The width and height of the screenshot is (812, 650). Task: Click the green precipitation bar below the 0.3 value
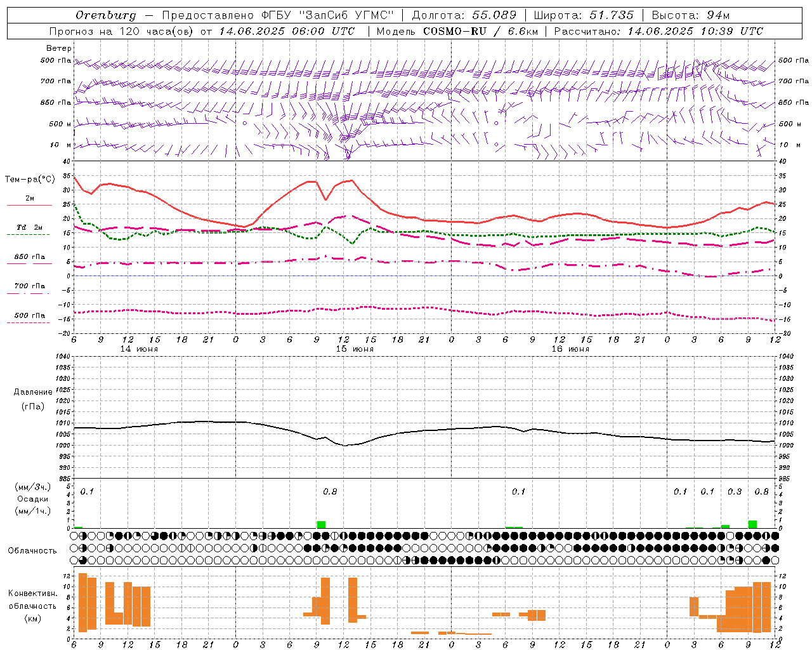(x=725, y=527)
